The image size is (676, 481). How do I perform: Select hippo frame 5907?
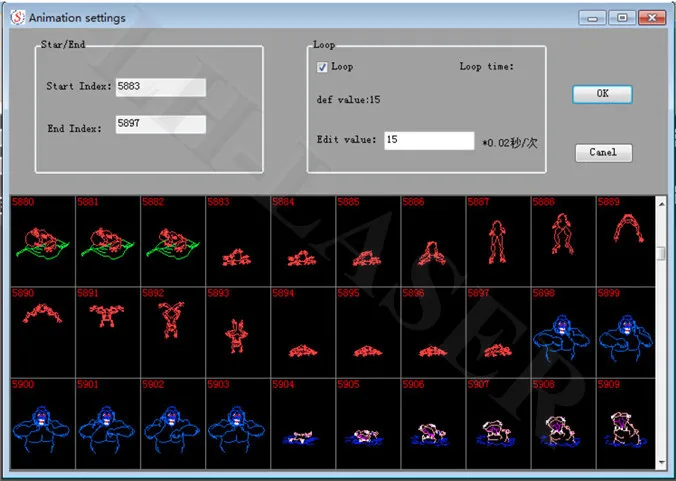tap(499, 424)
